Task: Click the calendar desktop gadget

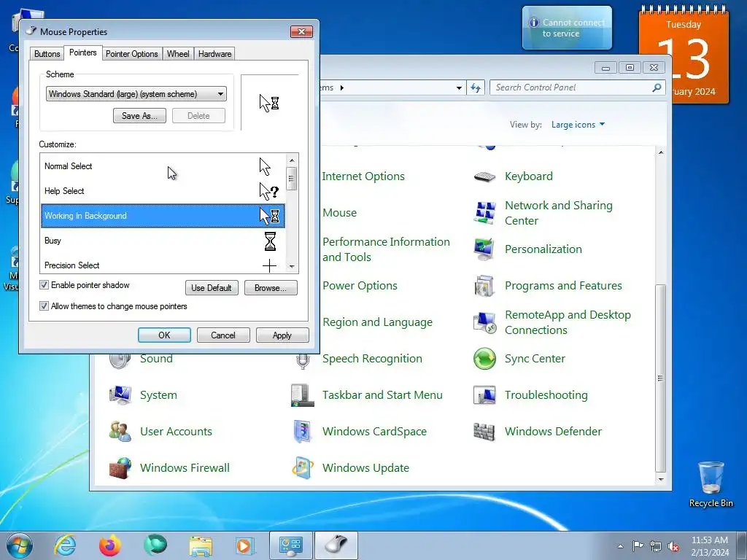Action: click(683, 55)
